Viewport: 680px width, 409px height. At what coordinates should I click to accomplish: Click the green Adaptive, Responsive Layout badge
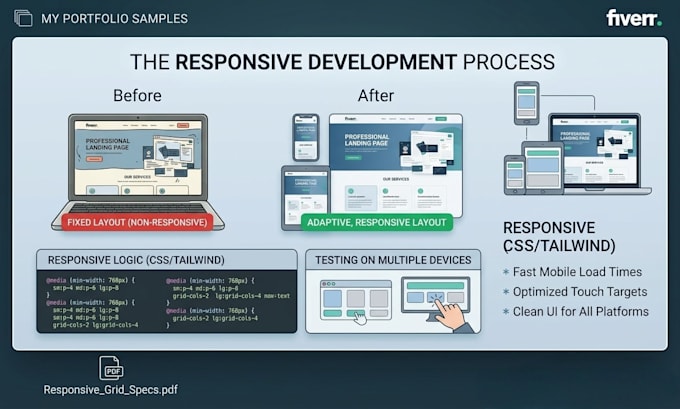click(376, 222)
